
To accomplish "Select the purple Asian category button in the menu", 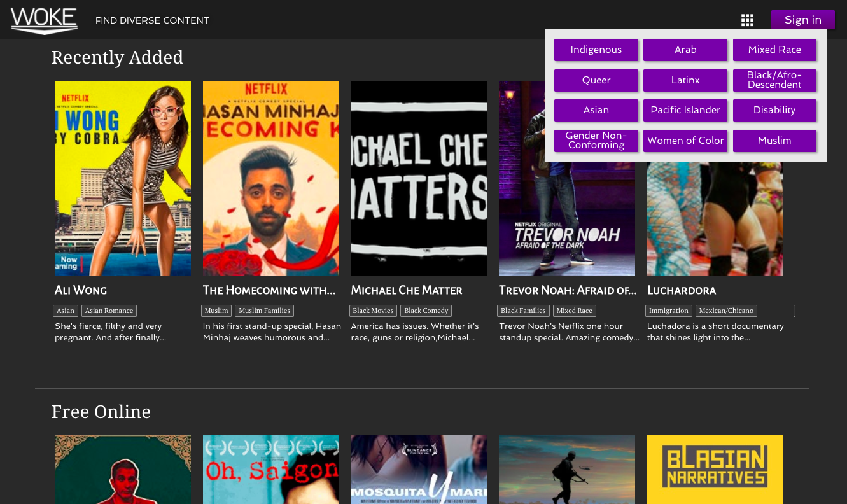I will tap(596, 110).
